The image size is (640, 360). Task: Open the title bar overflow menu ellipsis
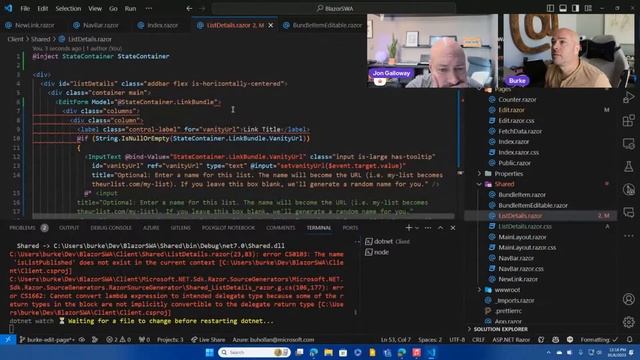point(149,8)
